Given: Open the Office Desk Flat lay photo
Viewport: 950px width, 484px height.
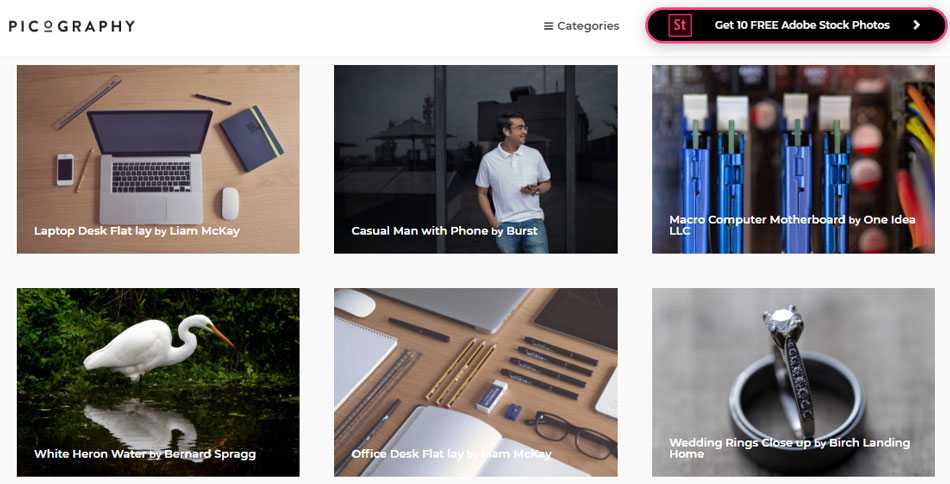Looking at the screenshot, I should click(476, 382).
